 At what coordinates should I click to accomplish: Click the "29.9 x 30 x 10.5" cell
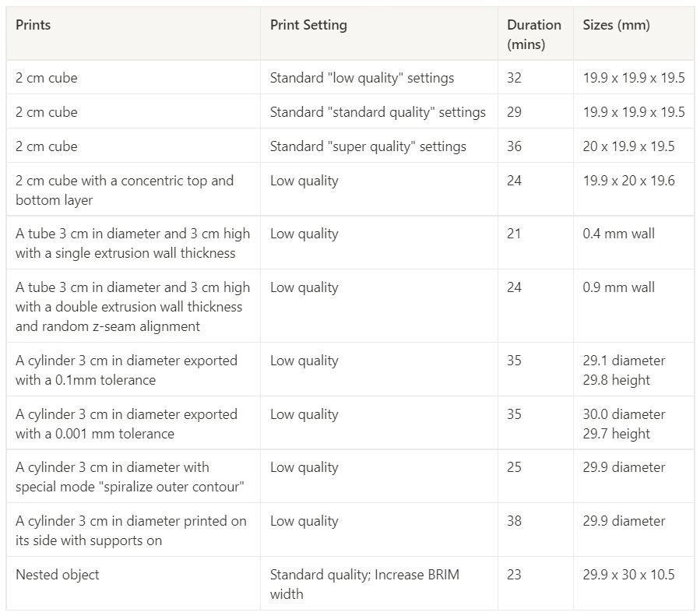point(628,575)
